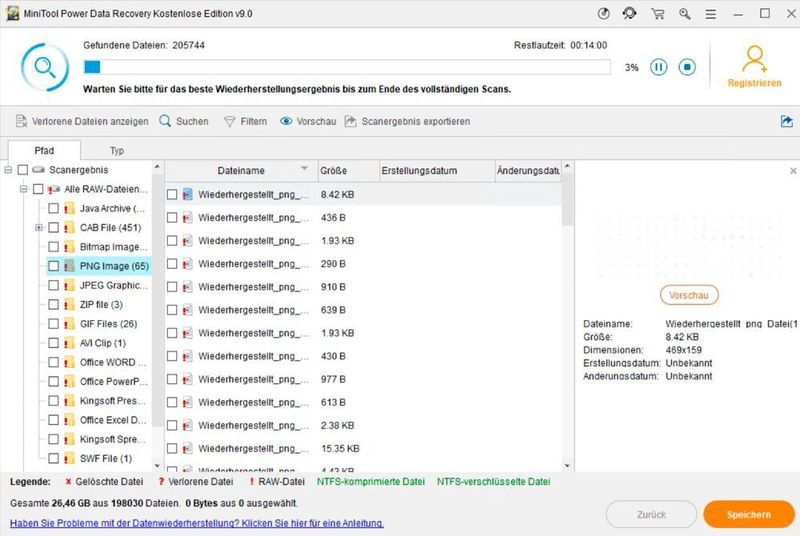Switch to the Typ tab

(117, 150)
